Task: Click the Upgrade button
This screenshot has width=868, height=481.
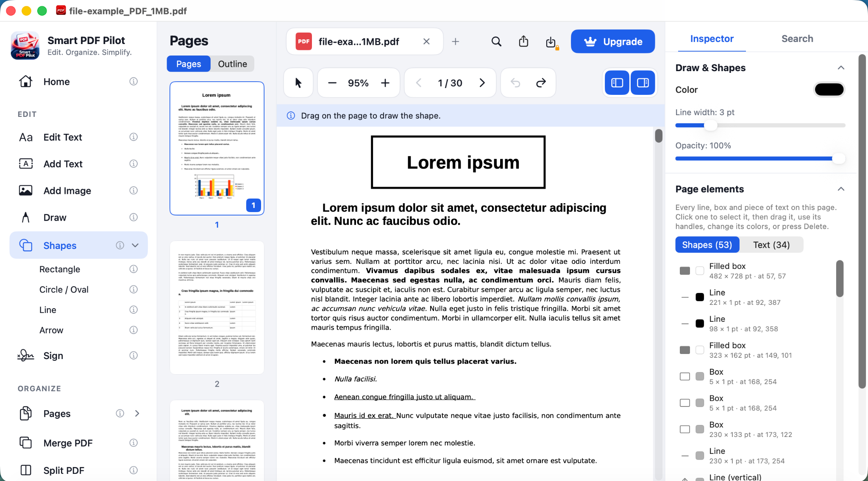Action: tap(613, 41)
